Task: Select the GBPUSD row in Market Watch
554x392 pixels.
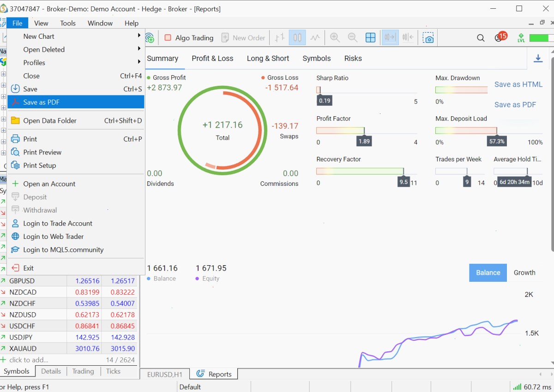Action: pyautogui.click(x=69, y=281)
